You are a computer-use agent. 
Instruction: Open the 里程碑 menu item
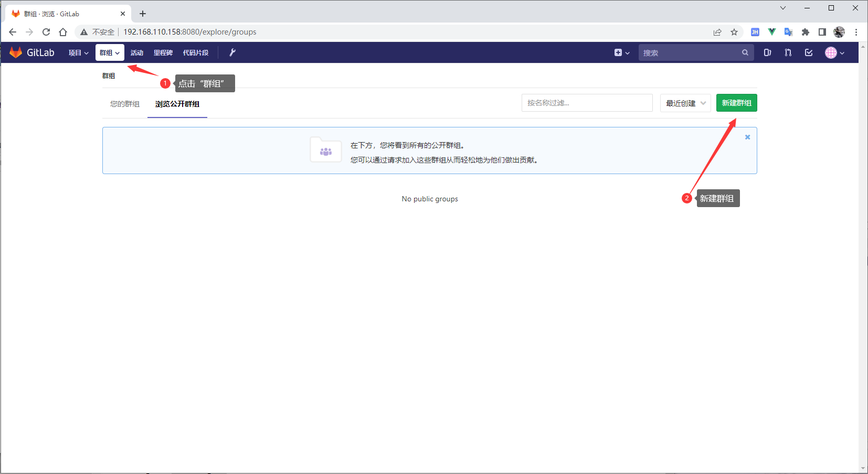163,52
